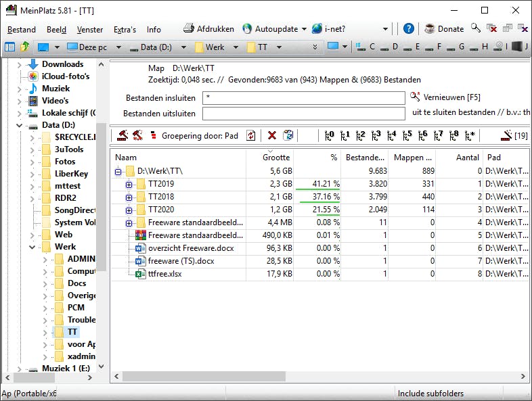Click the red X delete icon
532x401 pixels.
tap(272, 136)
